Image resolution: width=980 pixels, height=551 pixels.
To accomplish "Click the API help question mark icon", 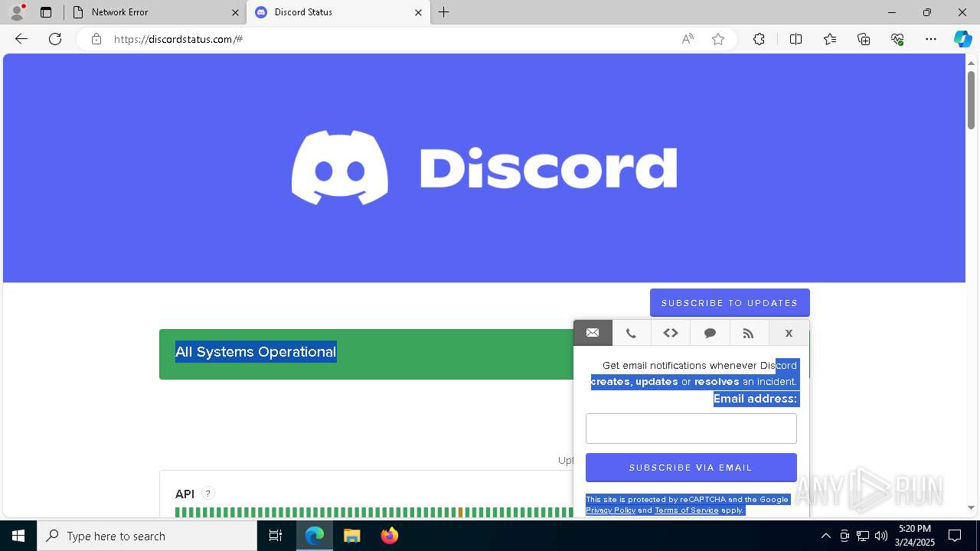I will tap(208, 494).
